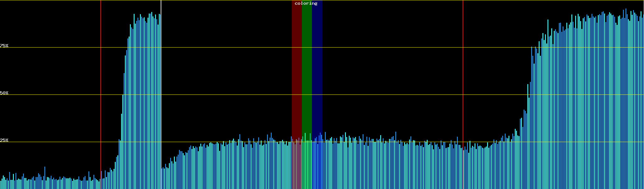Click the first bar at the chart's left edge
The width and height of the screenshot is (644, 189).
1,185
